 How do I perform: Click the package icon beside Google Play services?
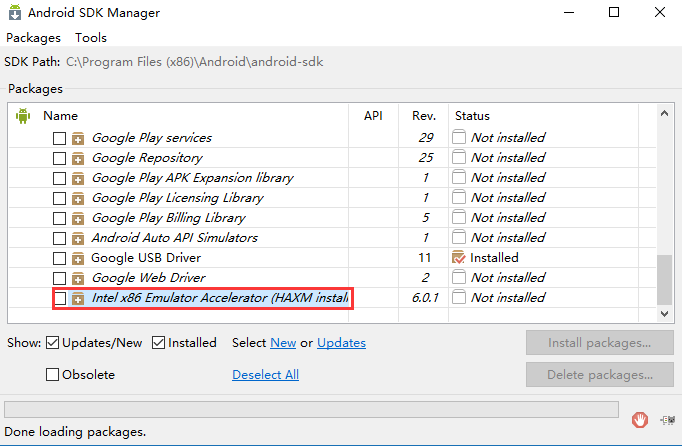tap(78, 138)
